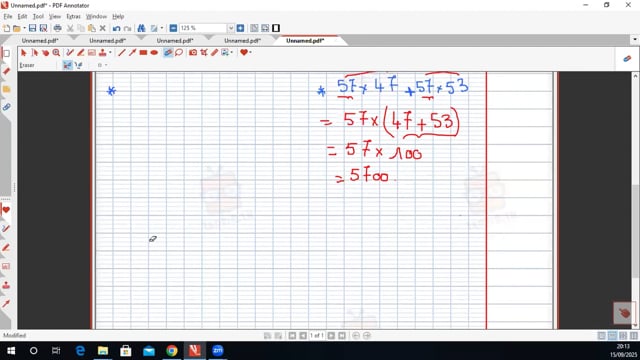Open the Window menu
Viewport: 640px width, 360px height.
pyautogui.click(x=96, y=16)
